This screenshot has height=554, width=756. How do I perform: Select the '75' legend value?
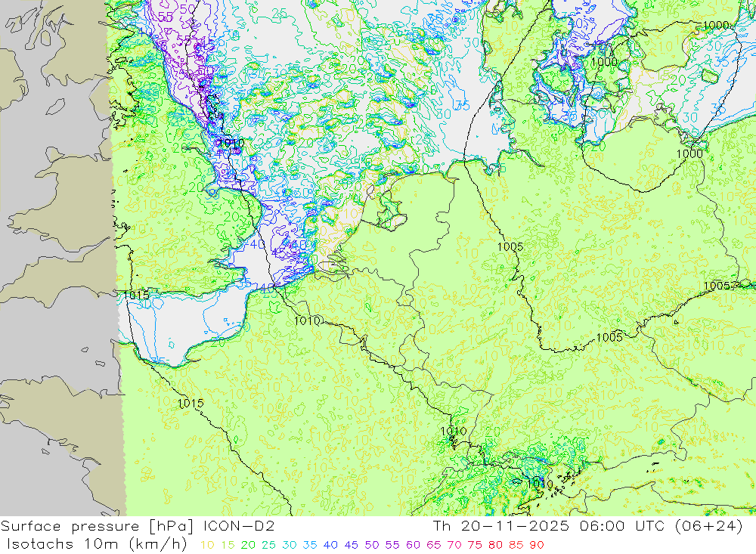pyautogui.click(x=475, y=545)
